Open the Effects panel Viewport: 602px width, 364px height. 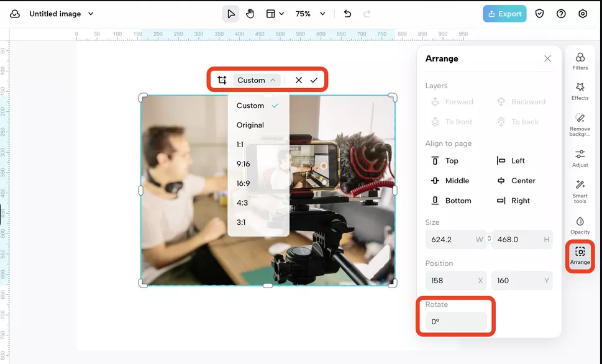tap(580, 91)
